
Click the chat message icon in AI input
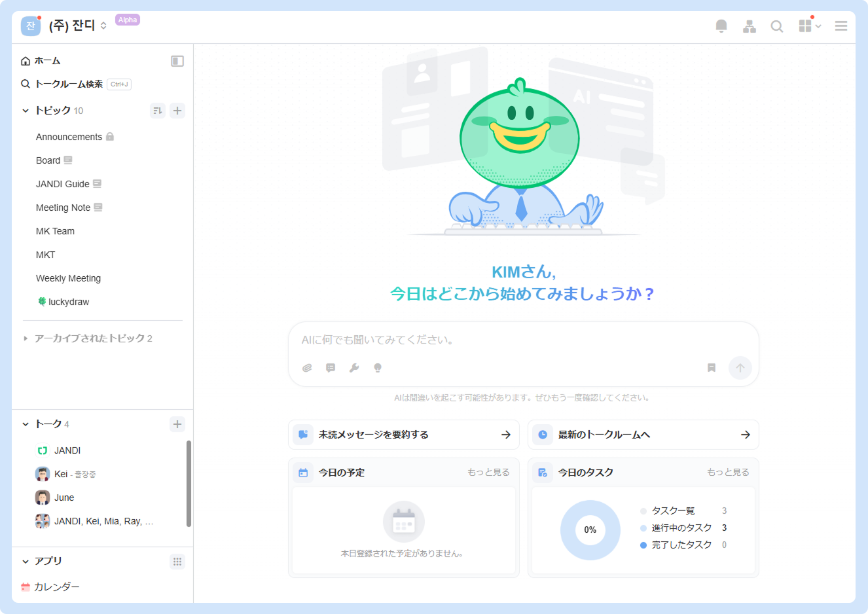tap(331, 368)
